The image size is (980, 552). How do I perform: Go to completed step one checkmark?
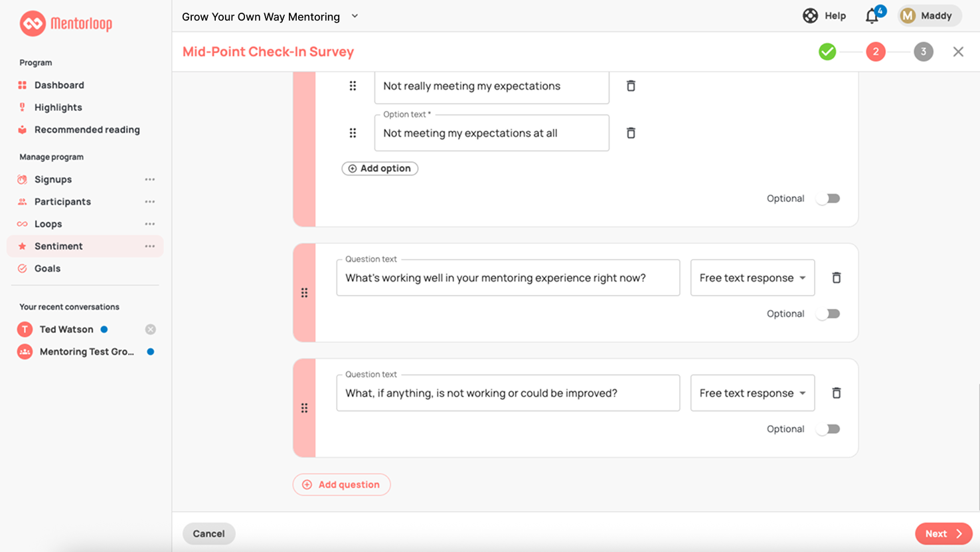pyautogui.click(x=827, y=52)
